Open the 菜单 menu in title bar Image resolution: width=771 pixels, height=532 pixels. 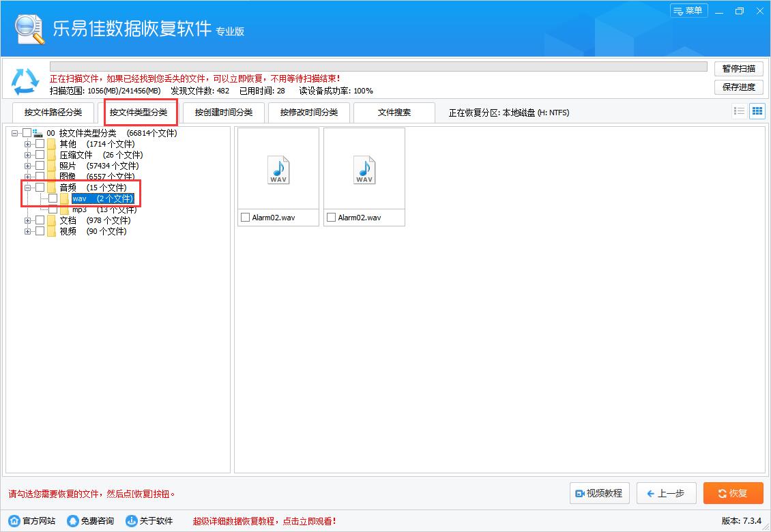click(x=688, y=11)
